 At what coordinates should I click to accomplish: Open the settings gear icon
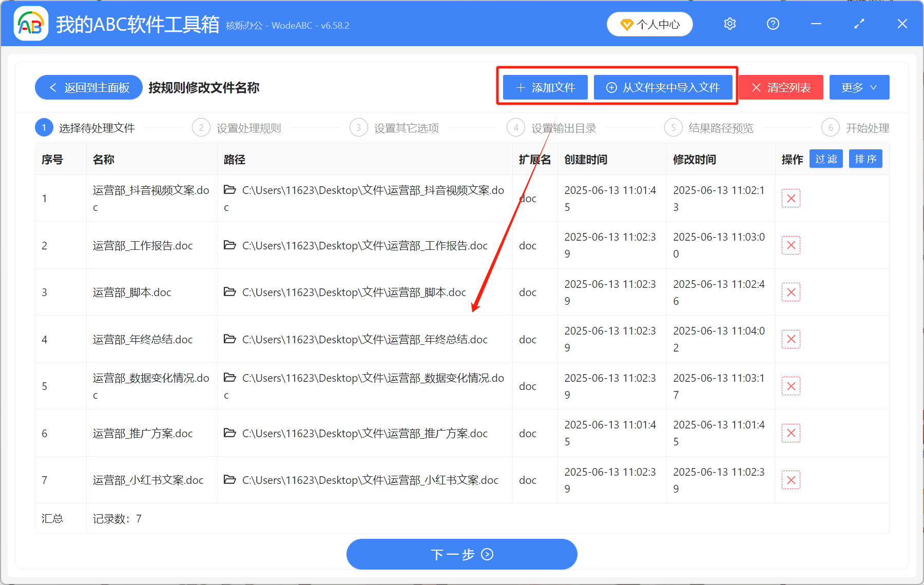729,24
